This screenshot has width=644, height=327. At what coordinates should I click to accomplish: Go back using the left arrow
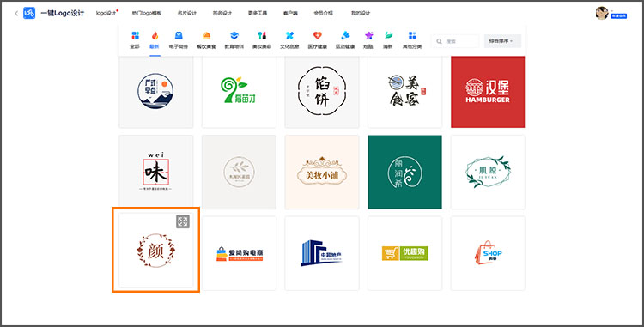tap(16, 13)
